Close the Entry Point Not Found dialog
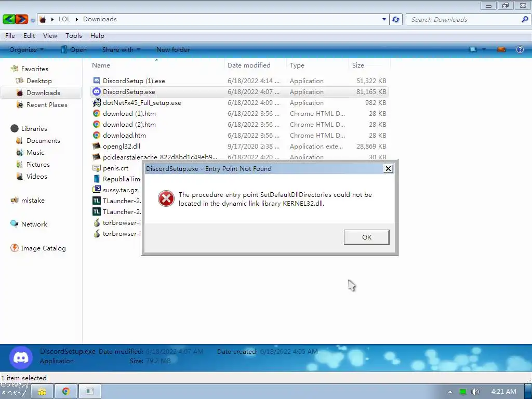This screenshot has width=532, height=399. click(x=388, y=169)
